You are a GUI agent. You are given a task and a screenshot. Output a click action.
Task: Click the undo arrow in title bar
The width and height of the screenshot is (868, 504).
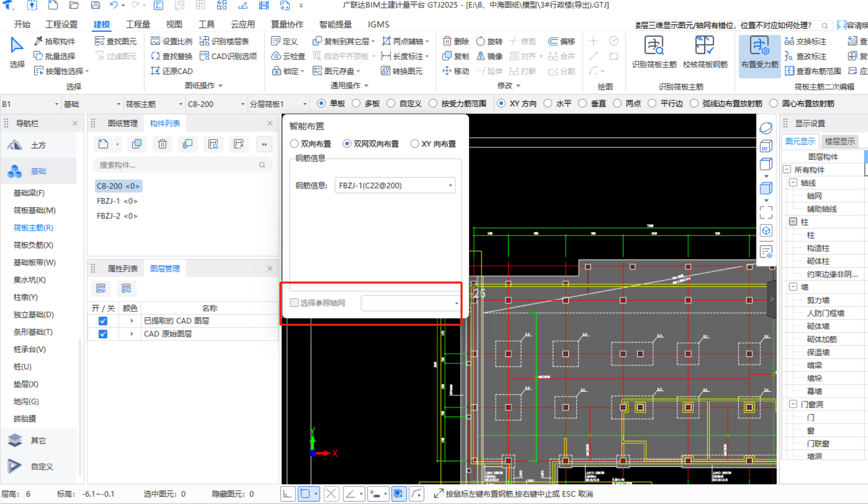114,5
